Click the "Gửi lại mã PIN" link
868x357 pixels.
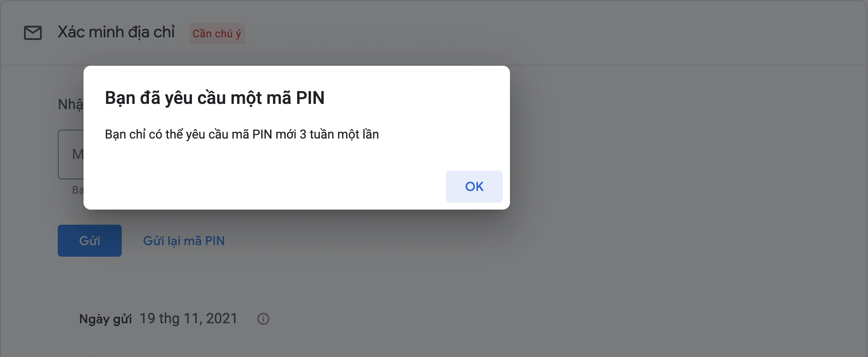coord(184,241)
